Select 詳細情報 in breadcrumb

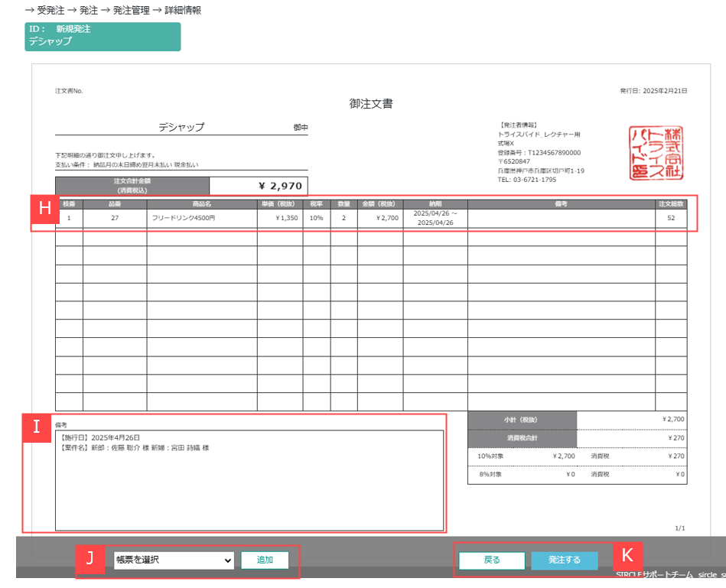183,10
